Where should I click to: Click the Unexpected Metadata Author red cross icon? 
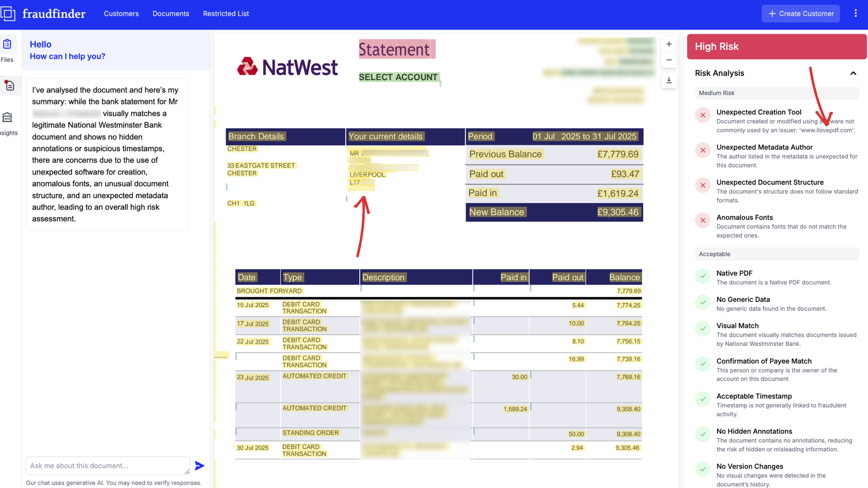pyautogui.click(x=703, y=150)
